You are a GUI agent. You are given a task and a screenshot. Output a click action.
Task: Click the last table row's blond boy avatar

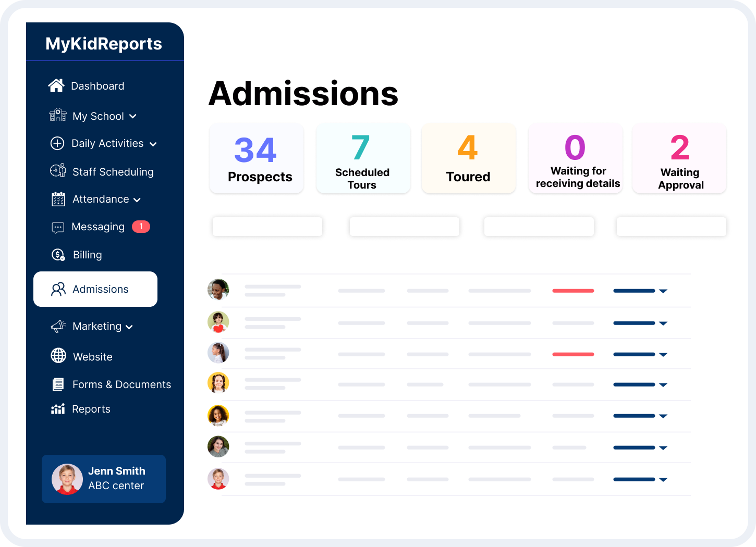coord(218,479)
